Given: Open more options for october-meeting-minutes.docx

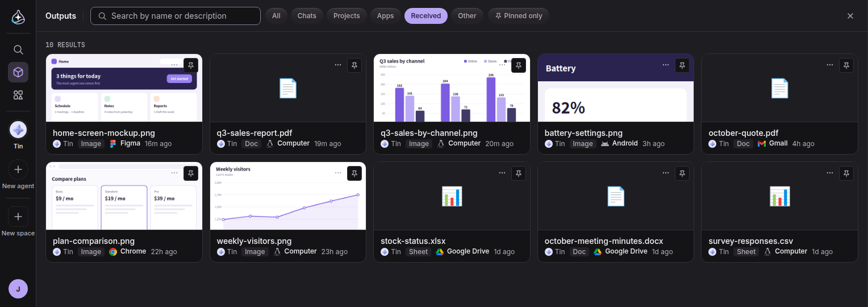Looking at the screenshot, I should point(666,173).
